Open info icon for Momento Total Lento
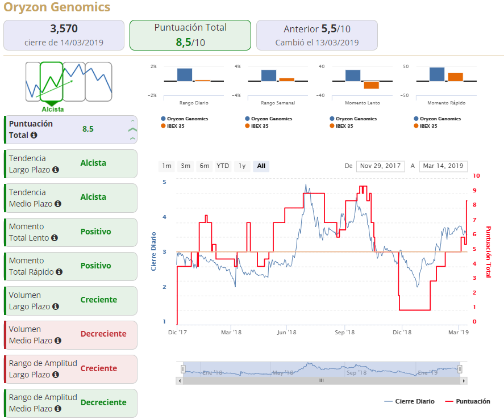 [x=55, y=238]
